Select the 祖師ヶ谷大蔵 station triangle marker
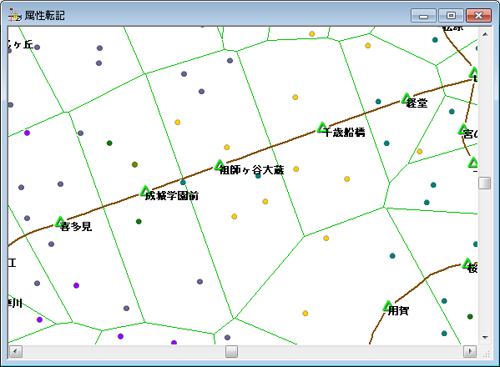Screen dimensions: 500x367 tap(219, 165)
